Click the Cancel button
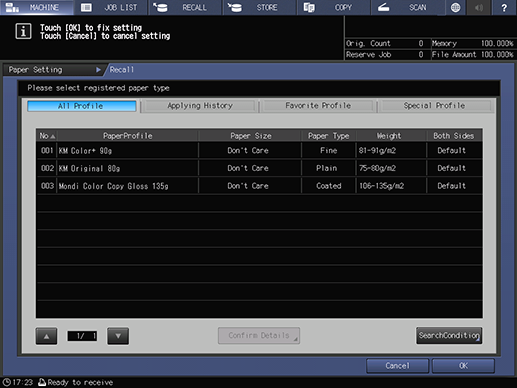 click(x=397, y=366)
